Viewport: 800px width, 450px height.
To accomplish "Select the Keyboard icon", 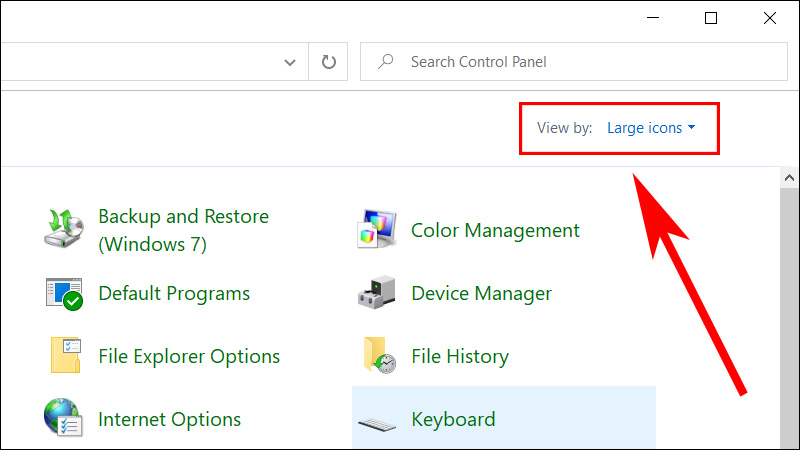I will (378, 420).
